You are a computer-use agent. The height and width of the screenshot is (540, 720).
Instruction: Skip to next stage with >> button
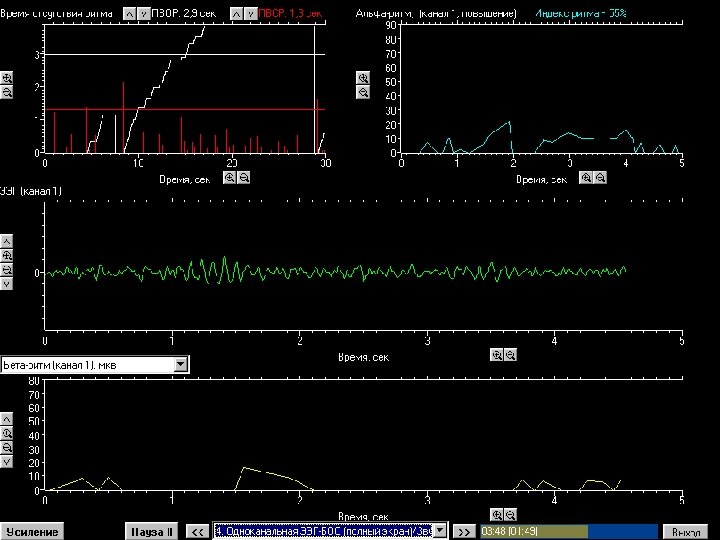click(464, 531)
